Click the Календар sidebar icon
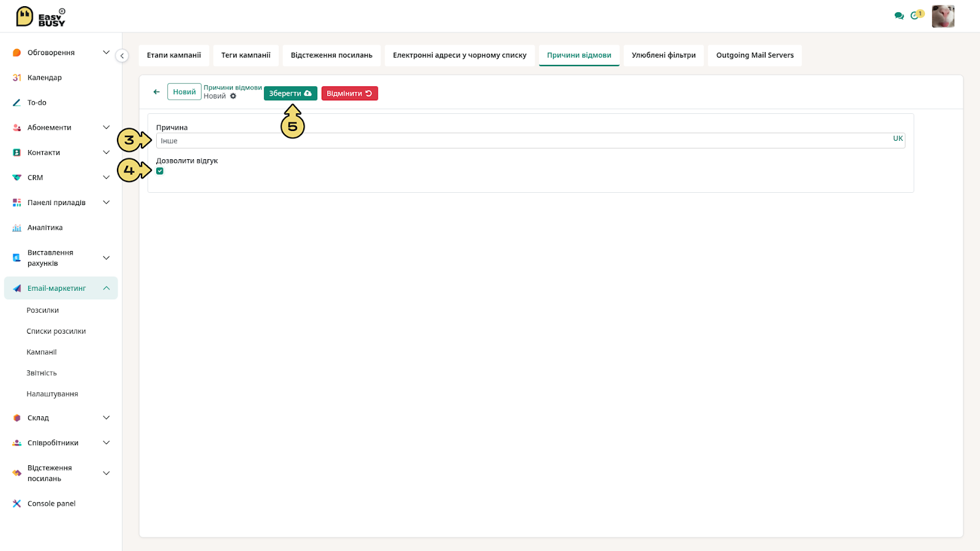Viewport: 980px width, 551px height. coord(17,78)
